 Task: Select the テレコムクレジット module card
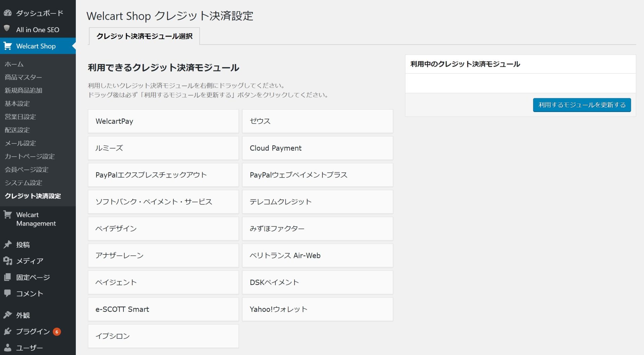coord(318,201)
